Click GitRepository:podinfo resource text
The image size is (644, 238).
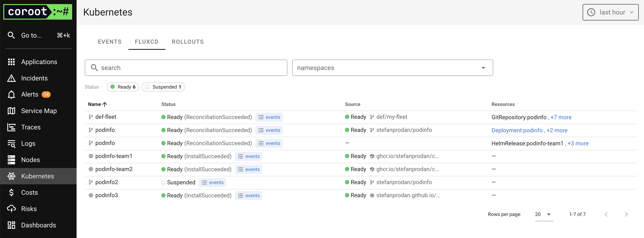coord(519,117)
